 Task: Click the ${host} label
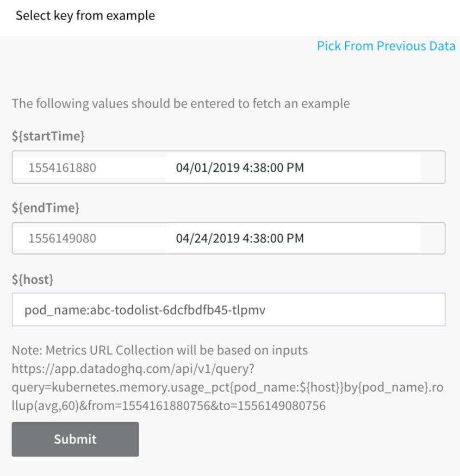click(x=33, y=280)
